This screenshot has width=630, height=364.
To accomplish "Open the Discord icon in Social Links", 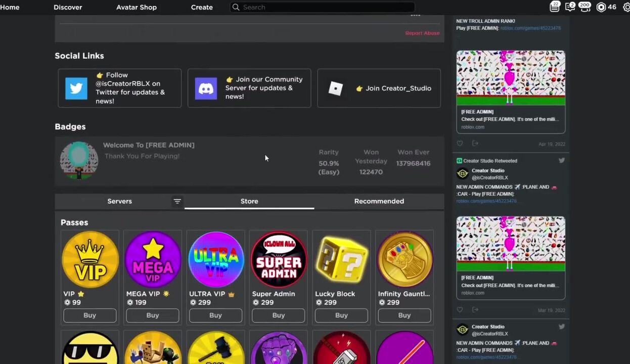I will [206, 88].
